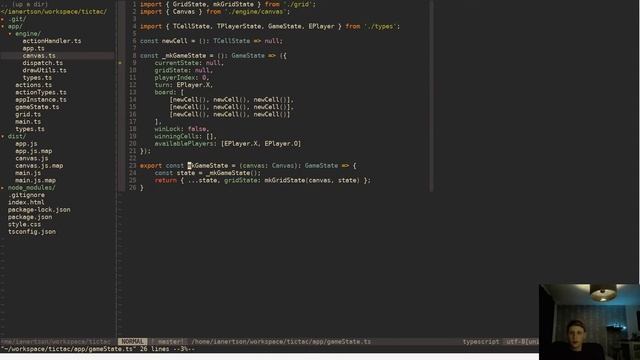Open main.ts file
Viewport: 640px width, 360px height.
[28, 122]
